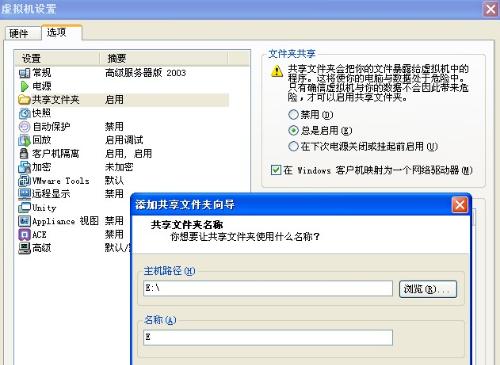The width and height of the screenshot is (500, 365).
Task: Select the 加密 row label
Action: pyautogui.click(x=42, y=167)
